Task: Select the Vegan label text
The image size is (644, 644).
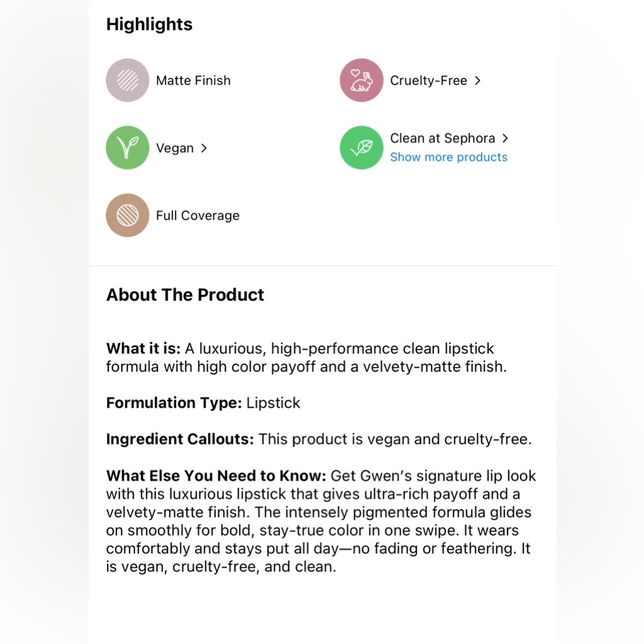Action: tap(175, 148)
